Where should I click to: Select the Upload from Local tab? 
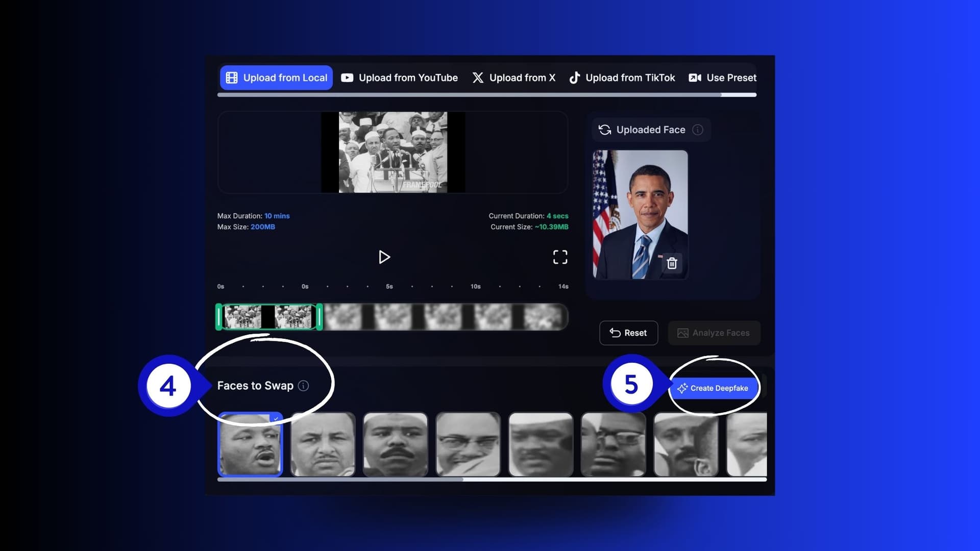pyautogui.click(x=276, y=78)
